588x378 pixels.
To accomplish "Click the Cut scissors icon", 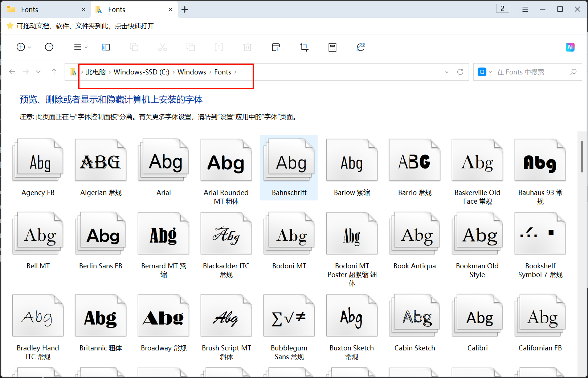I will 163,47.
